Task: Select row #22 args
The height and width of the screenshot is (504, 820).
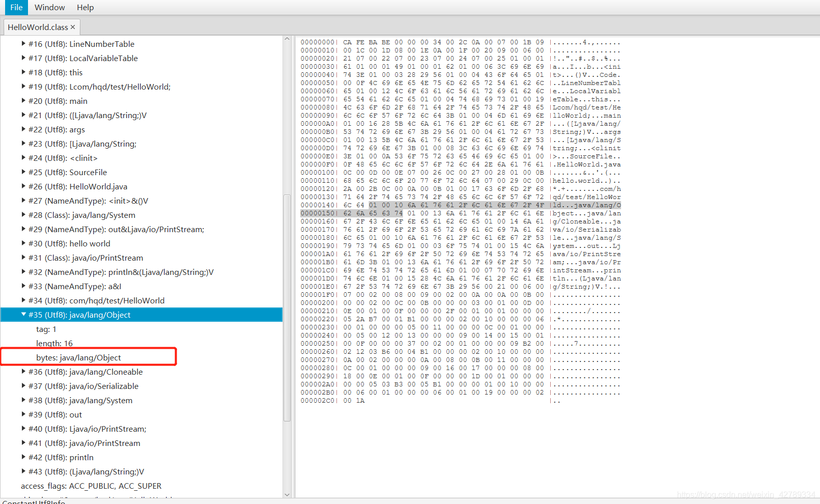Action: (142, 129)
